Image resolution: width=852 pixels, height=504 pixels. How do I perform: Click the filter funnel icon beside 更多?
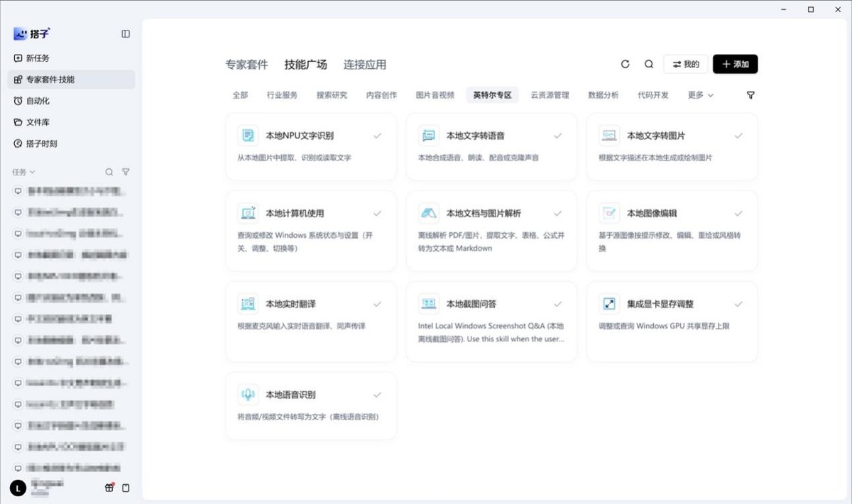pyautogui.click(x=751, y=95)
